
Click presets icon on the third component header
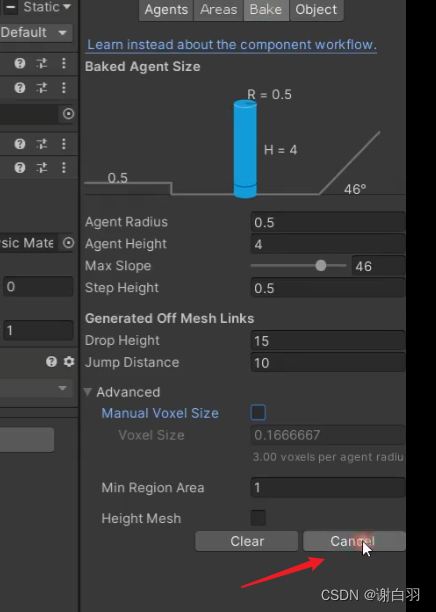tap(42, 144)
